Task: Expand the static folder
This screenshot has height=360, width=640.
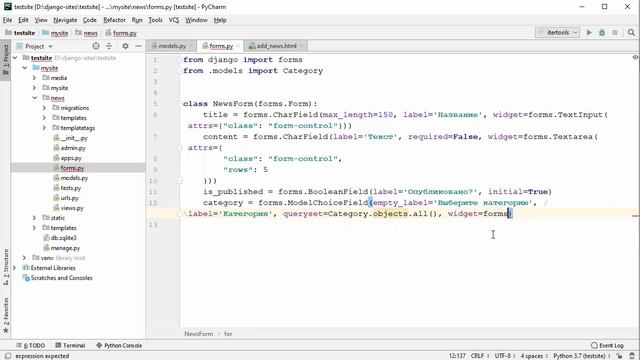Action: [x=35, y=218]
